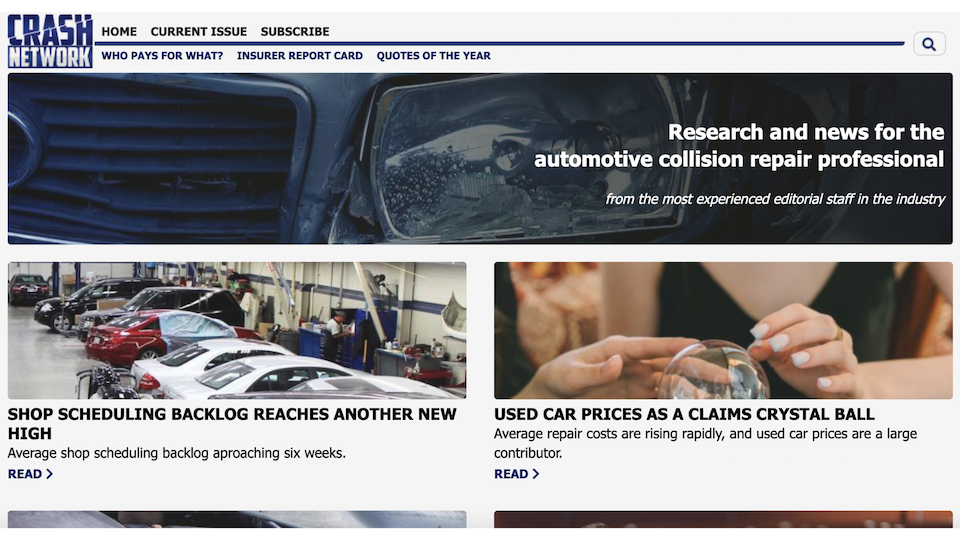960x540 pixels.
Task: Click the partially visible bottom-right article image
Action: 723,519
